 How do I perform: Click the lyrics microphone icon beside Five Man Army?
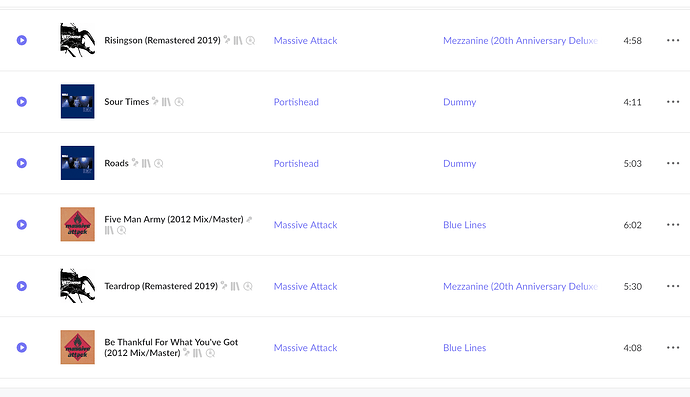pyautogui.click(x=249, y=219)
